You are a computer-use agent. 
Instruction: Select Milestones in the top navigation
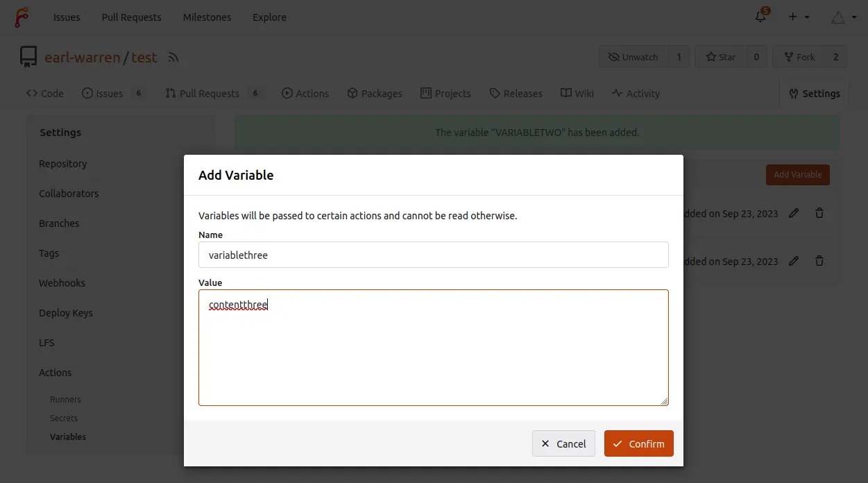click(x=207, y=17)
